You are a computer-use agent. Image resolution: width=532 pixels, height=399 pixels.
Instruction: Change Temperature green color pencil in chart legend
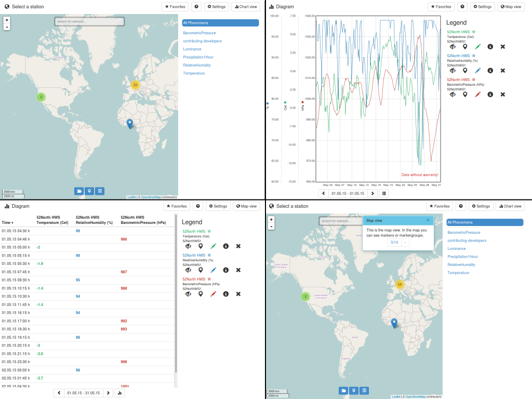click(478, 47)
